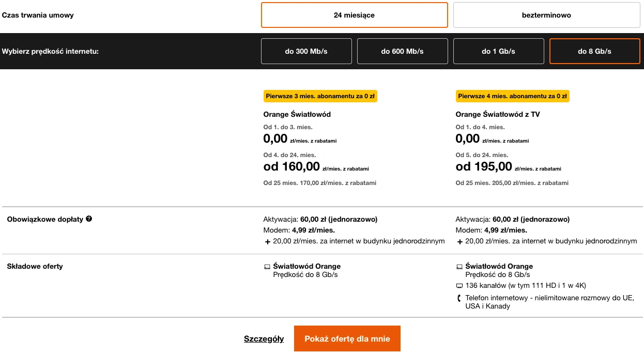The width and height of the screenshot is (644, 354).
Task: Click Pokaż ofertę dla mnie button
Action: (x=347, y=338)
